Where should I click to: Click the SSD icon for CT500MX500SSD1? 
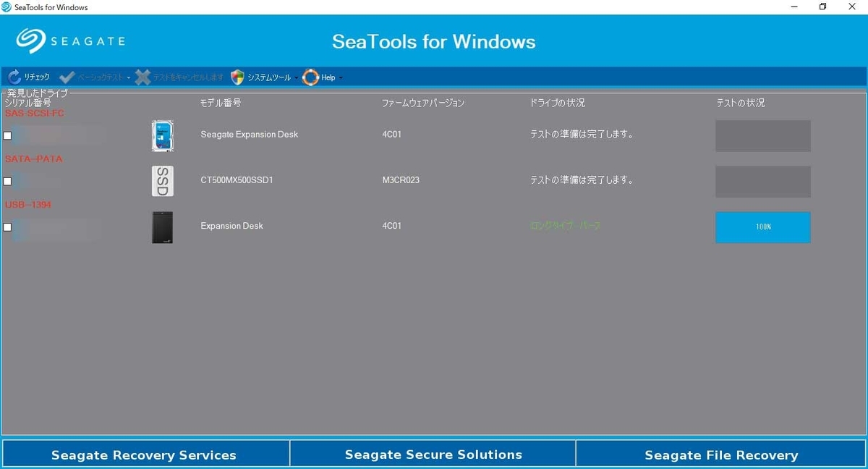coord(163,181)
